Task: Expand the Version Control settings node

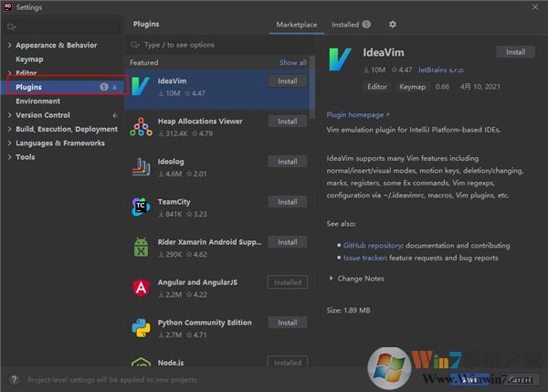Action: point(10,115)
